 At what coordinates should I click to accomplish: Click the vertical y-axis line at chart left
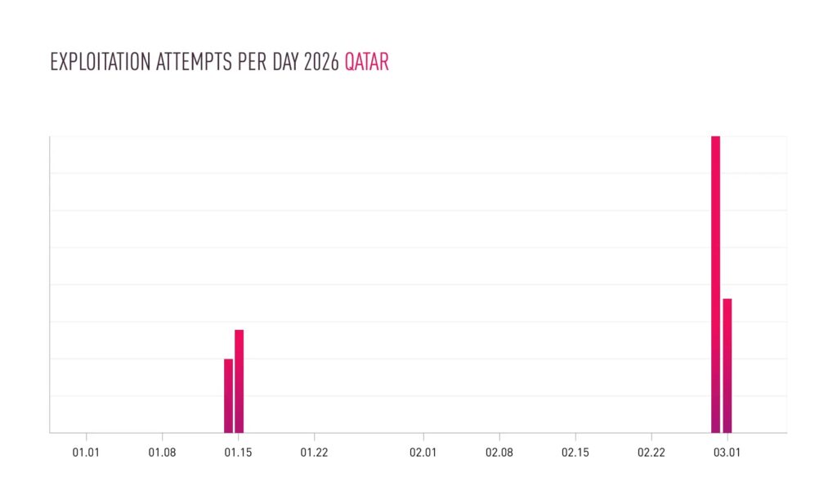pos(50,284)
